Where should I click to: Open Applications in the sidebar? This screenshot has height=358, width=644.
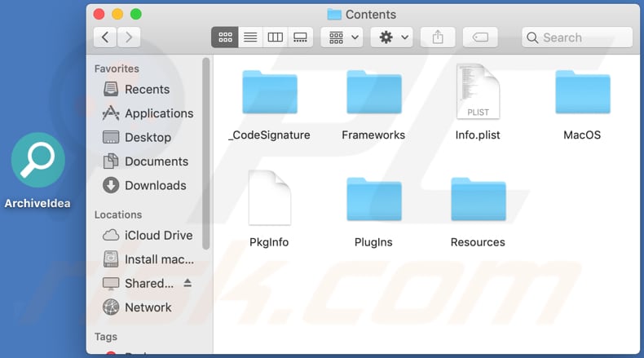(148, 113)
